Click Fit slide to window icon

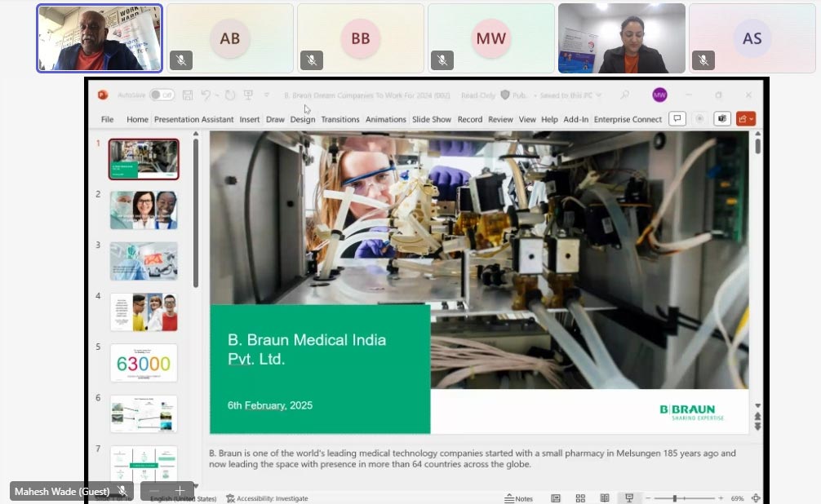click(x=756, y=498)
